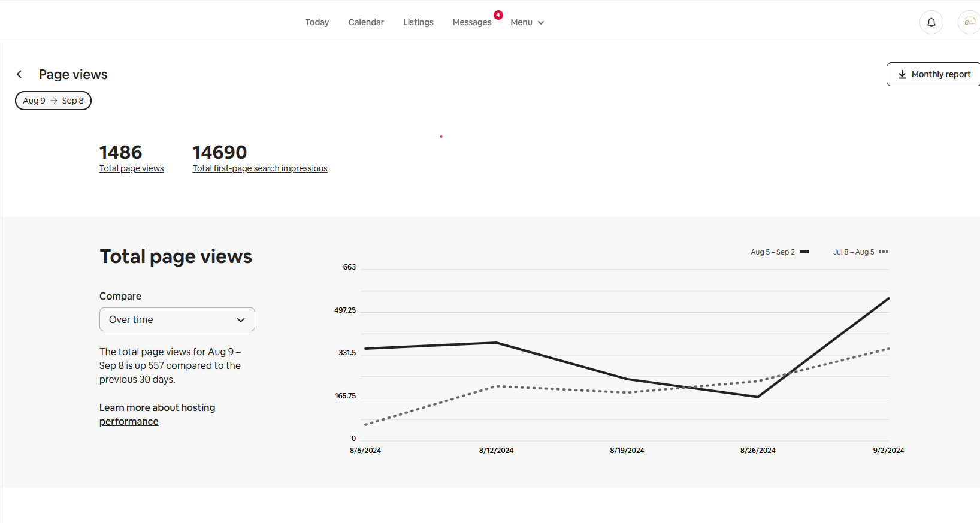Click the dotted line start at 8/5/2024
The height and width of the screenshot is (523, 980).
click(365, 424)
